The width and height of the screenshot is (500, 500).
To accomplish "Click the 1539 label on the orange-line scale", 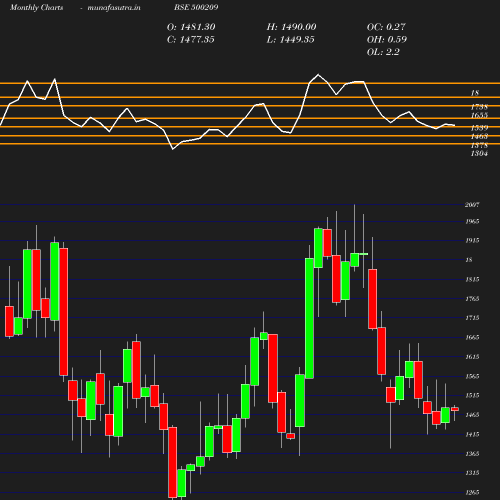I will pos(479,128).
